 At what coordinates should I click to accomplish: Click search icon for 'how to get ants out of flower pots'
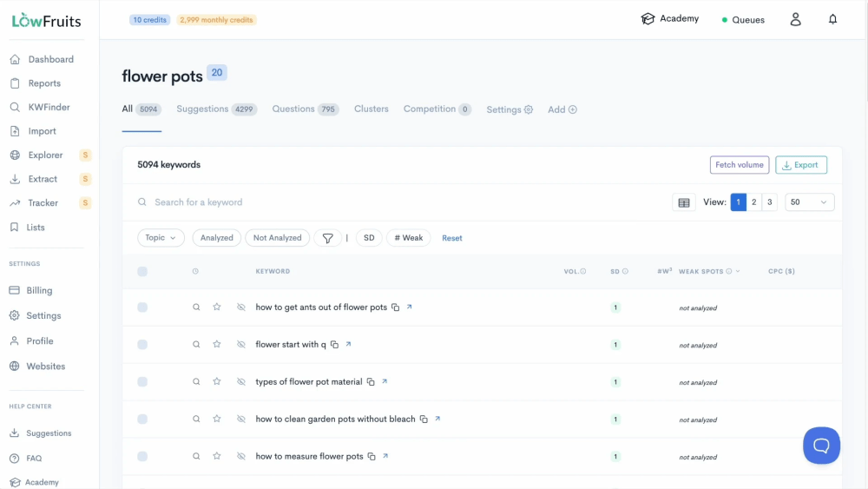pos(196,307)
